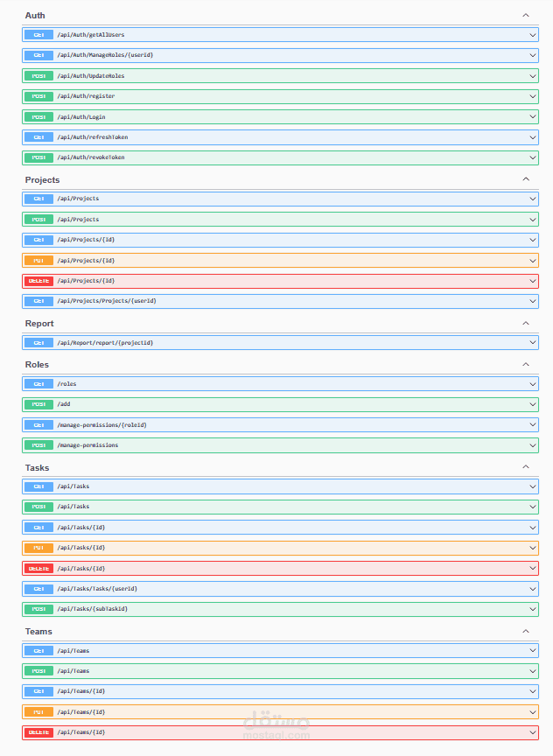553x756 pixels.
Task: Open the /api/Auth/refreshToken path text
Action: coord(93,136)
